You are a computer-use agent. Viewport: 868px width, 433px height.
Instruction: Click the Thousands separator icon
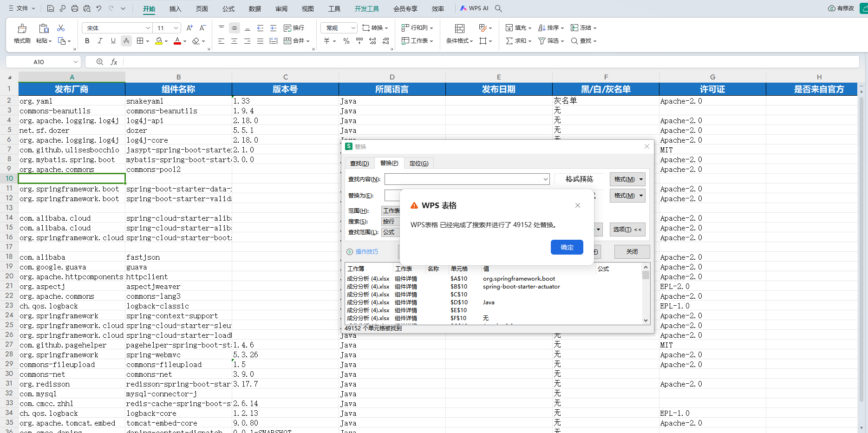(359, 41)
